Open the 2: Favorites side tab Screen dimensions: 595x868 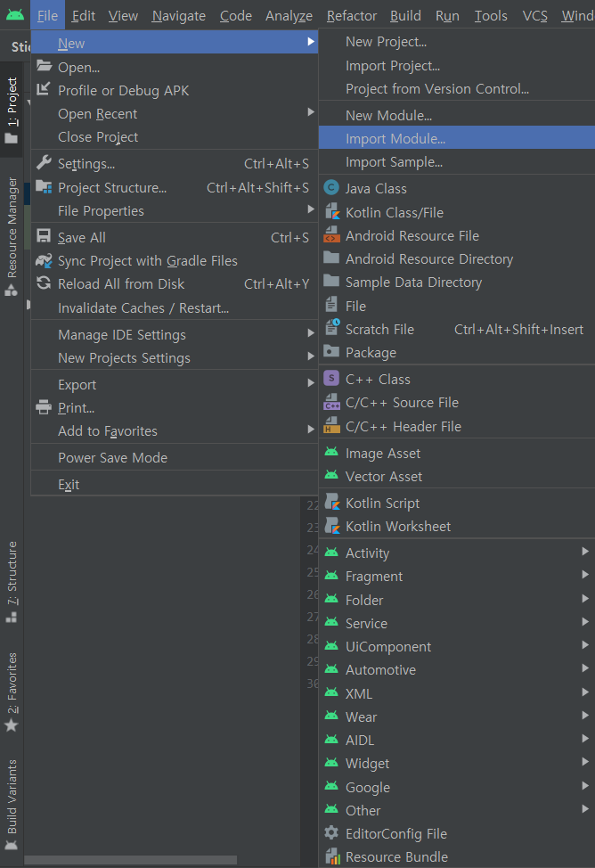(12, 692)
